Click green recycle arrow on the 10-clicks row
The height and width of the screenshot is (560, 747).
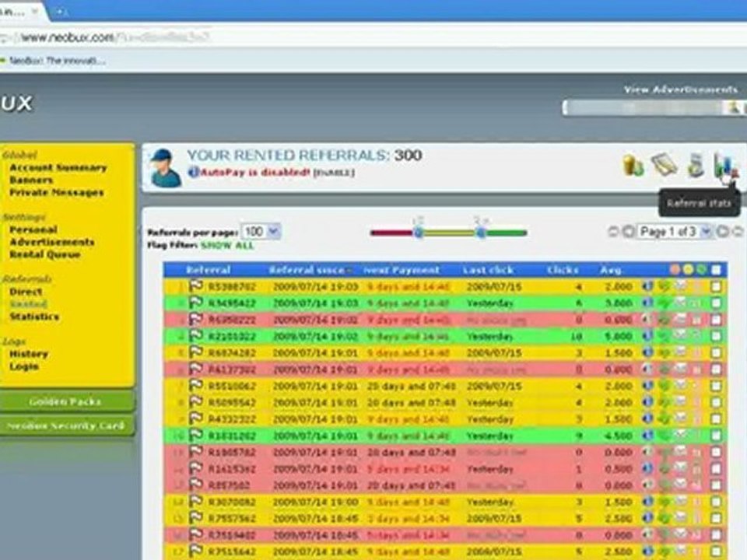(x=664, y=336)
